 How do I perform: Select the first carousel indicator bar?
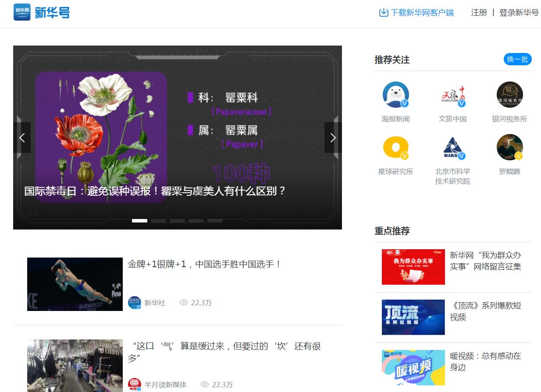click(139, 221)
